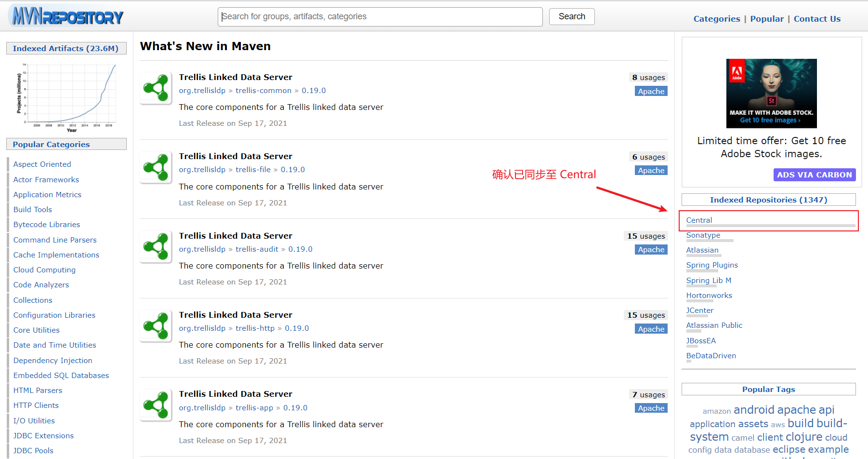Click the trellis-file artifact icon

click(x=156, y=167)
